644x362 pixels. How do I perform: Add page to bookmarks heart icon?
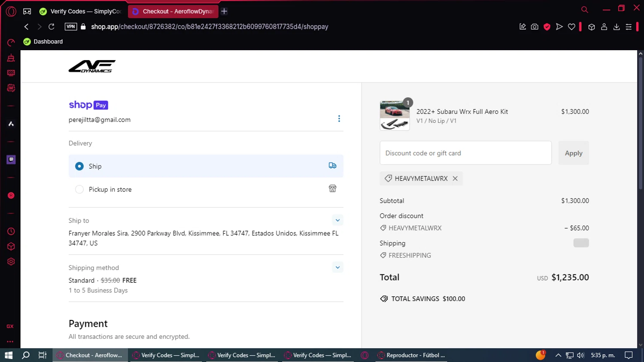(x=571, y=27)
